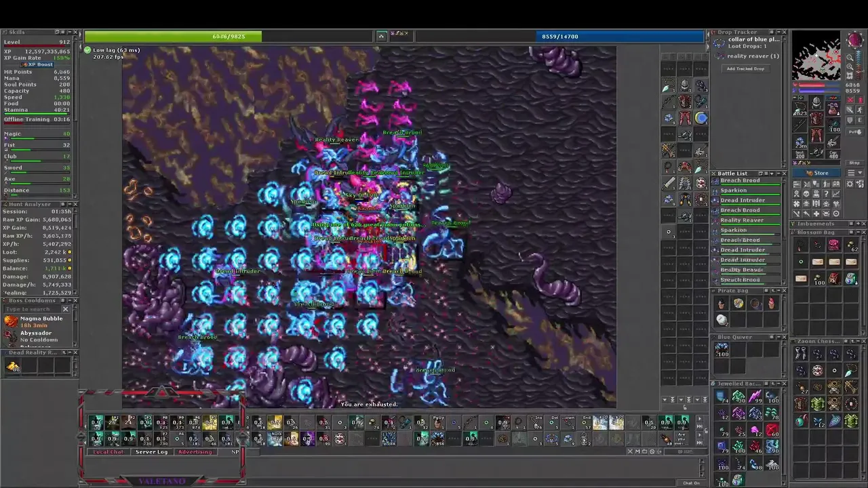Click the sword item in the middle panel
This screenshot has width=868, height=488.
[669, 183]
